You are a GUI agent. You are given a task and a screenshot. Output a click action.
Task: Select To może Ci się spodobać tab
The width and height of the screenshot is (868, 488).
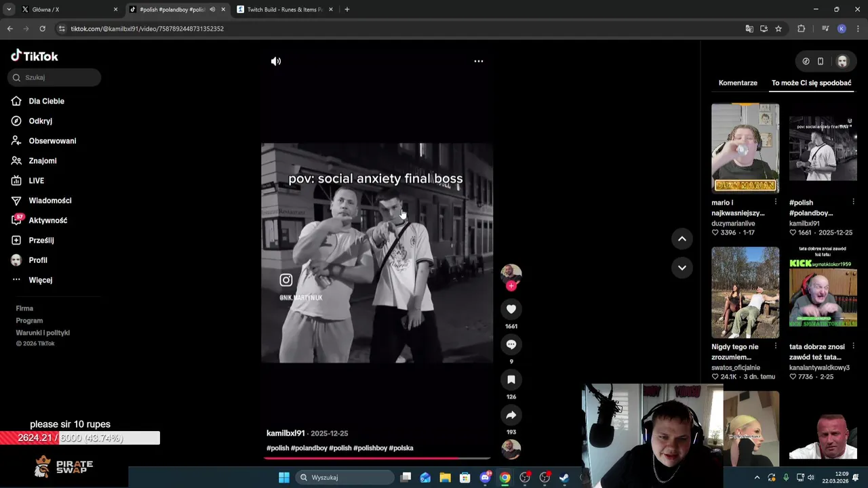[811, 83]
